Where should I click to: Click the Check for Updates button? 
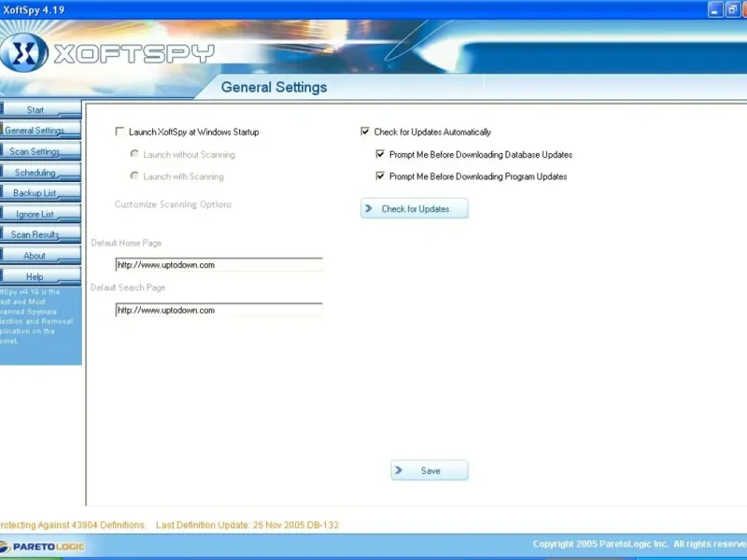point(414,208)
